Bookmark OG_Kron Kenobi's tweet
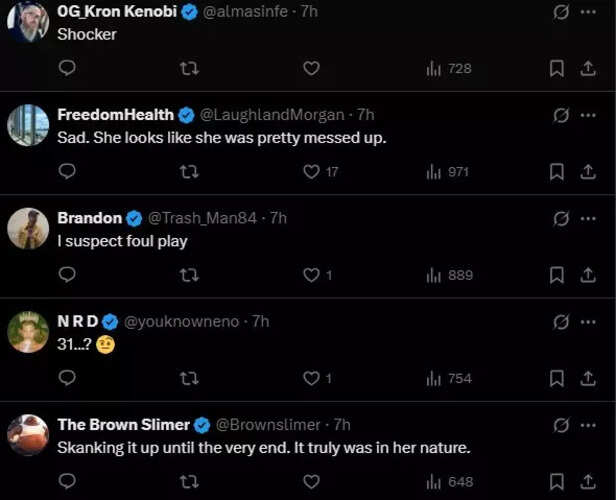The height and width of the screenshot is (500, 616). point(557,68)
